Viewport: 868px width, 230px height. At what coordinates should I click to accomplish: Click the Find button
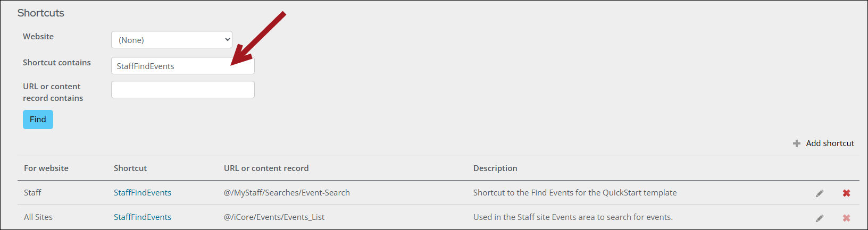coord(38,120)
